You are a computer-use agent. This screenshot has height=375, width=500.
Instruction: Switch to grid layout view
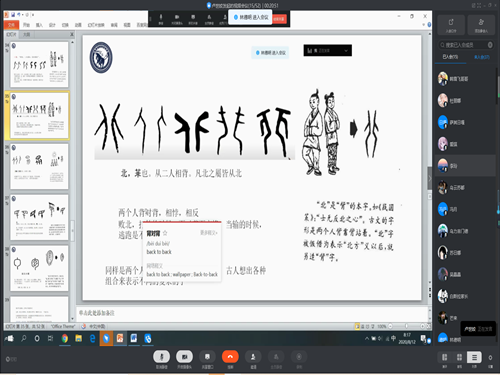(459, 357)
